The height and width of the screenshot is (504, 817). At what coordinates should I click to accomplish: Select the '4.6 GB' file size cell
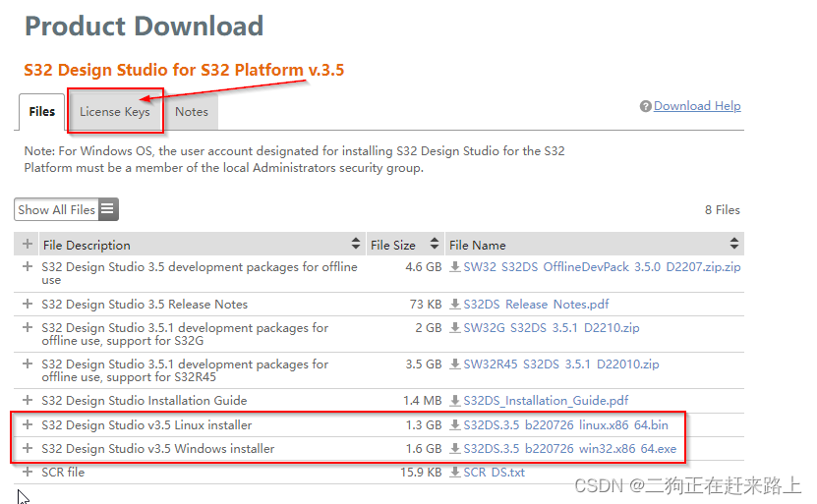tap(423, 267)
